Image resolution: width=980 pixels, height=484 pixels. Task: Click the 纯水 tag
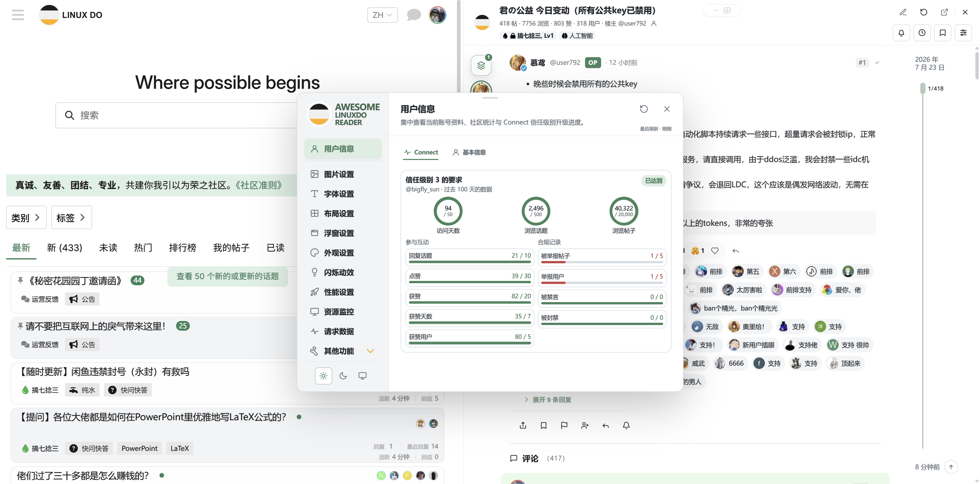pyautogui.click(x=82, y=390)
